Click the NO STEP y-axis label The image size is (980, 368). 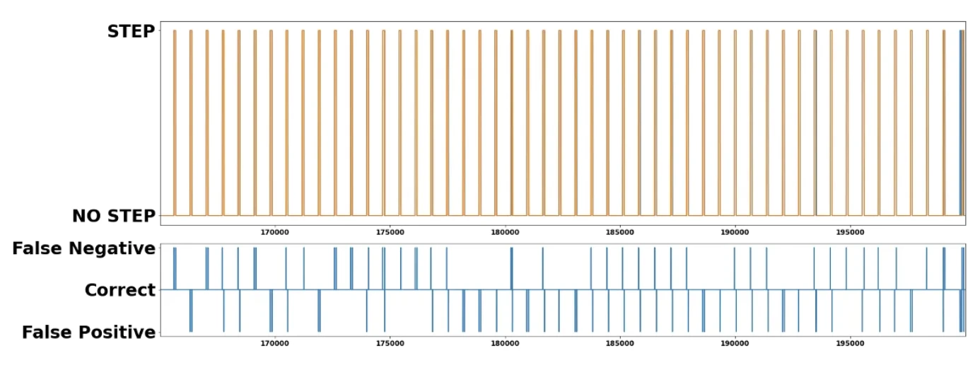point(113,216)
